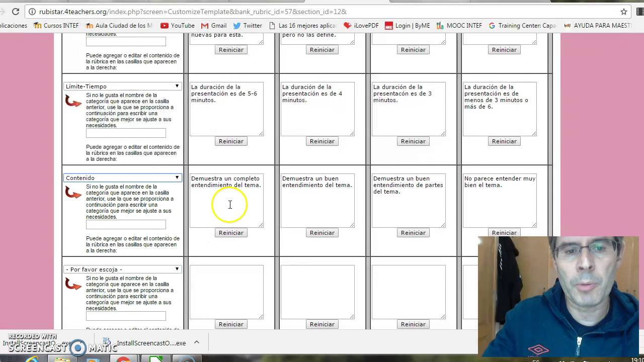644x362 pixels.
Task: Open the Aula Ciudad de los M bookmark
Action: coord(119,25)
